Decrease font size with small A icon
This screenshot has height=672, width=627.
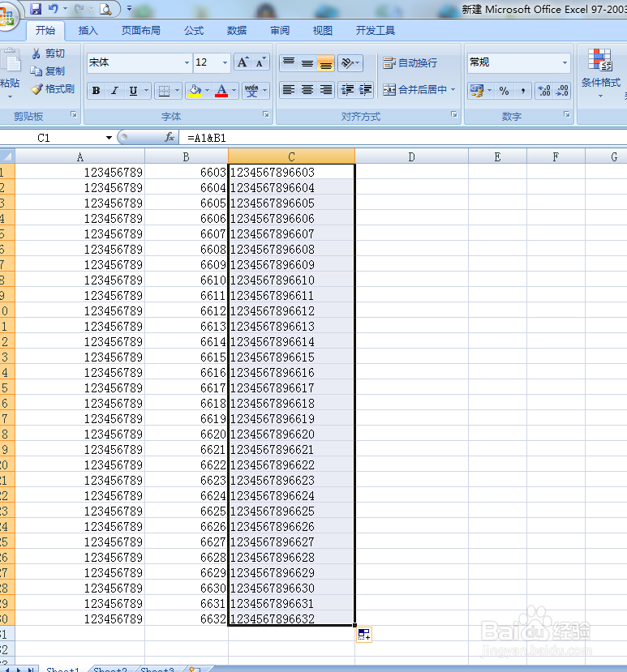[260, 62]
